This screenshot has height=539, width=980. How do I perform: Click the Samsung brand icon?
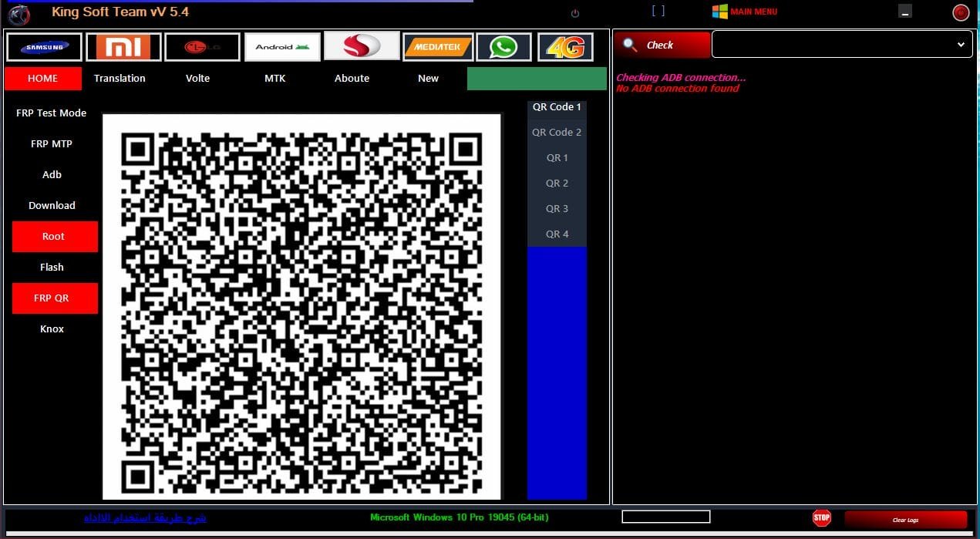(x=44, y=47)
